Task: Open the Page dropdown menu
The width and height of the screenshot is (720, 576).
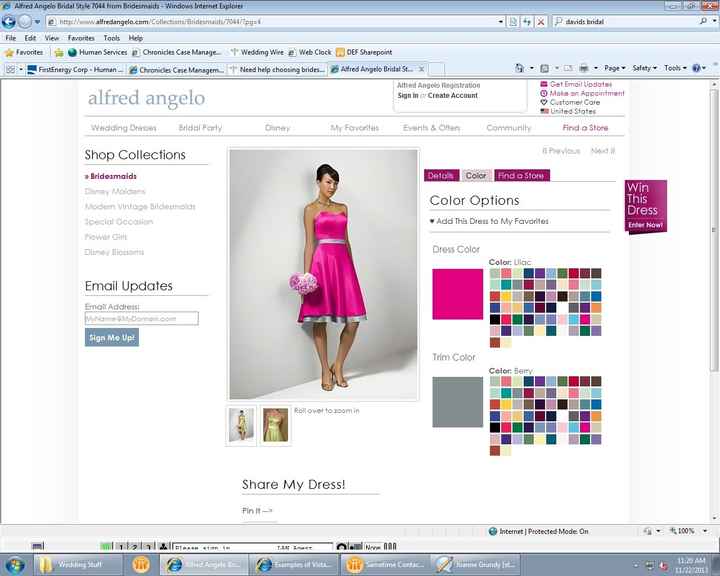Action: pos(614,68)
